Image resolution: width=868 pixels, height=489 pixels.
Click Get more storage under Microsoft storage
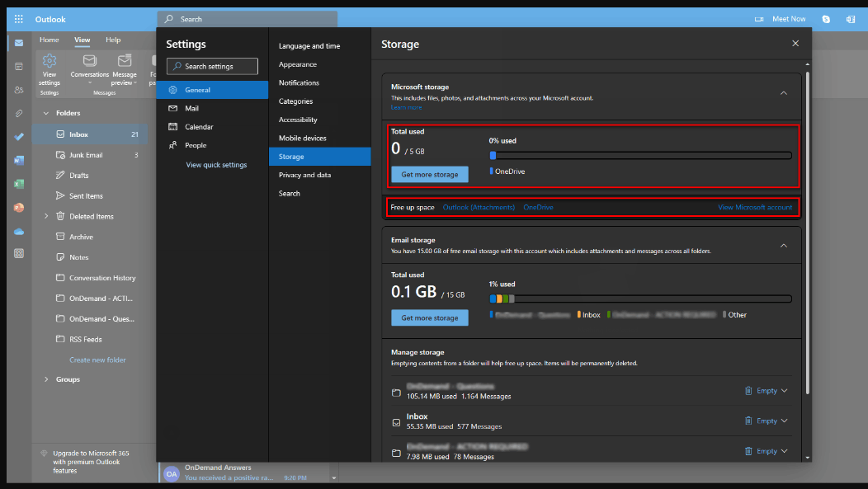[430, 174]
